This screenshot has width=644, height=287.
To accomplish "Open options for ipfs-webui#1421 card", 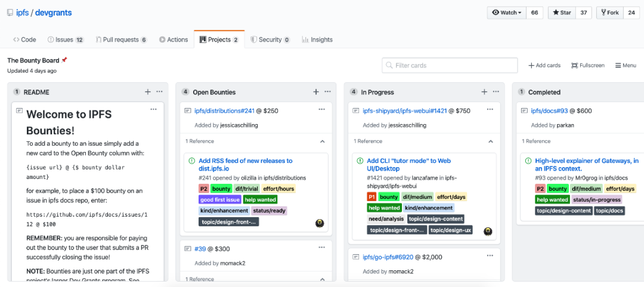I will (x=490, y=109).
